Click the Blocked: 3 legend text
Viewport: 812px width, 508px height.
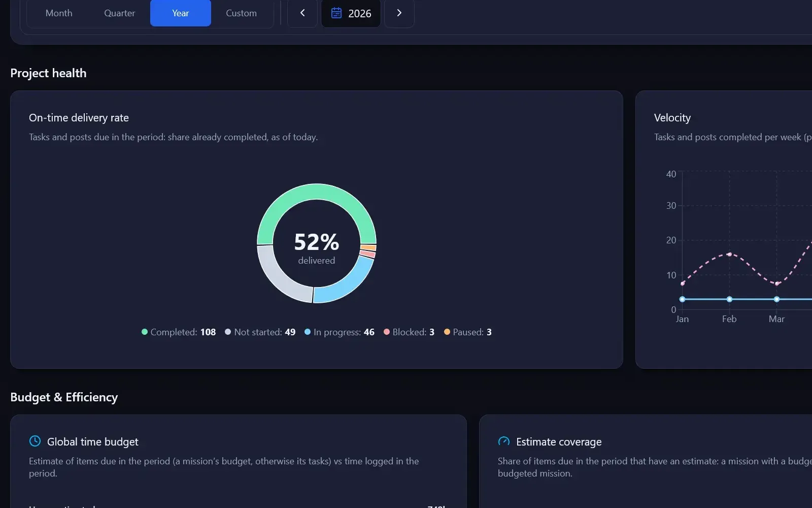coord(414,332)
